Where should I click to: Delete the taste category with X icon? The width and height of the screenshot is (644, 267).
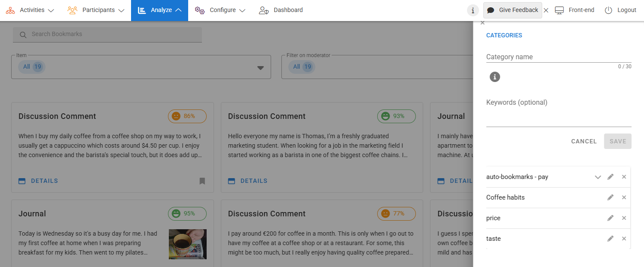[624, 239]
